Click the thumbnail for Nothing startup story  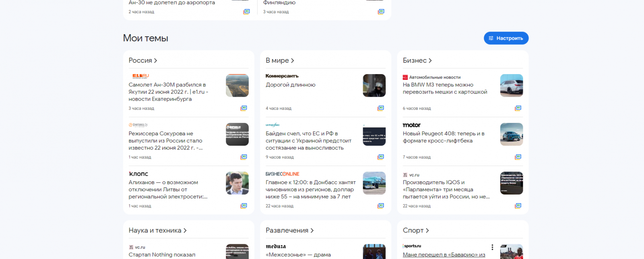pos(237,252)
